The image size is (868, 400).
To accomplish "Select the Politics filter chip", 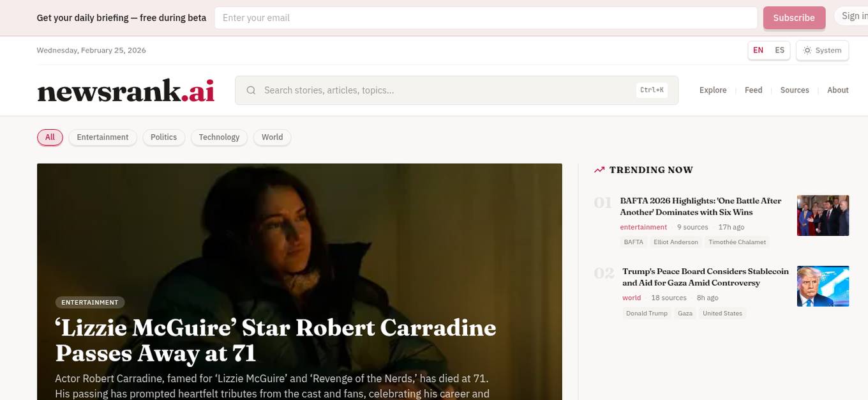I will [163, 137].
